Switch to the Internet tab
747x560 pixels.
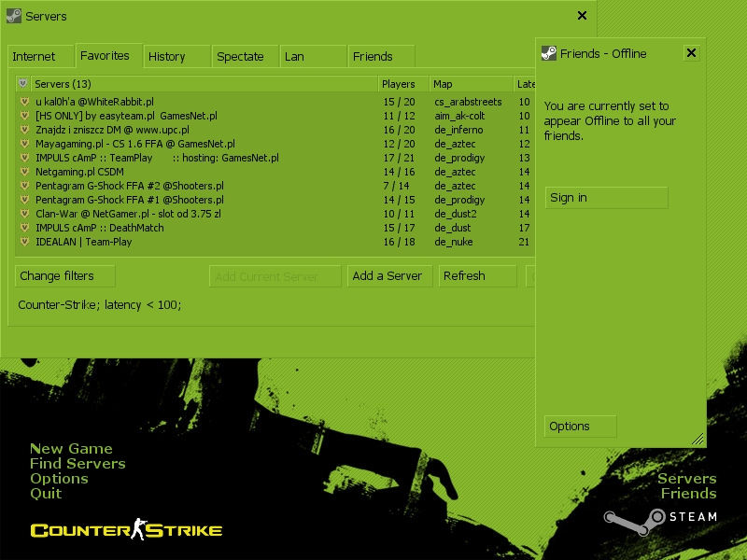[41, 57]
